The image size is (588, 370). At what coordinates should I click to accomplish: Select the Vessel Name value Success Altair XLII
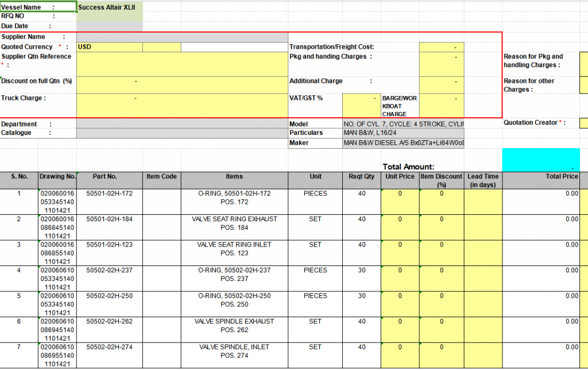109,7
